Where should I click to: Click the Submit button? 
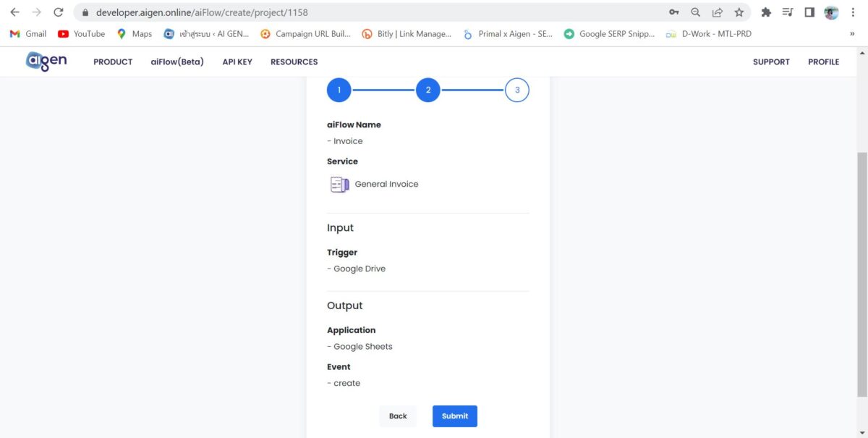(454, 416)
